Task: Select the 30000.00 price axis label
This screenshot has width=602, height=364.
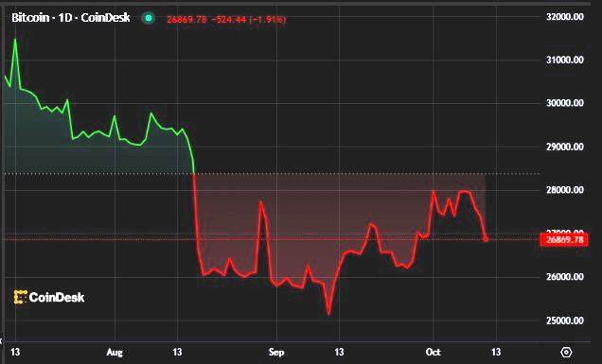Action: [x=565, y=103]
